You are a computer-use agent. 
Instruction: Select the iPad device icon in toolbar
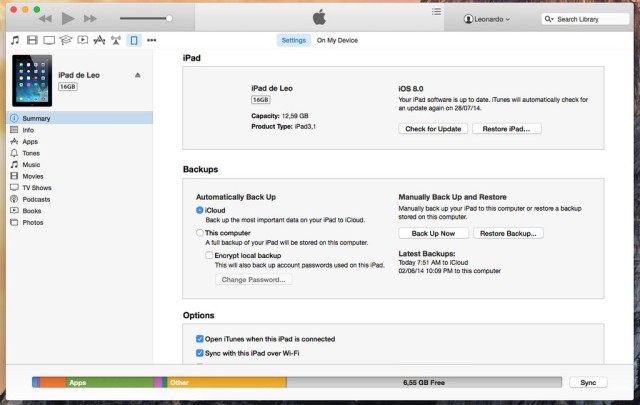coord(133,41)
